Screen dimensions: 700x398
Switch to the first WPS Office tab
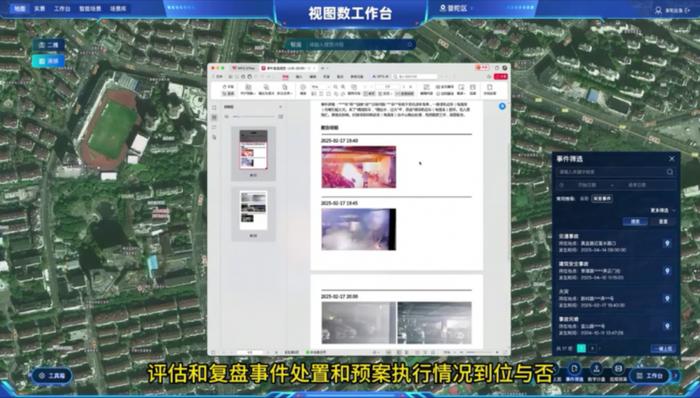pos(243,68)
